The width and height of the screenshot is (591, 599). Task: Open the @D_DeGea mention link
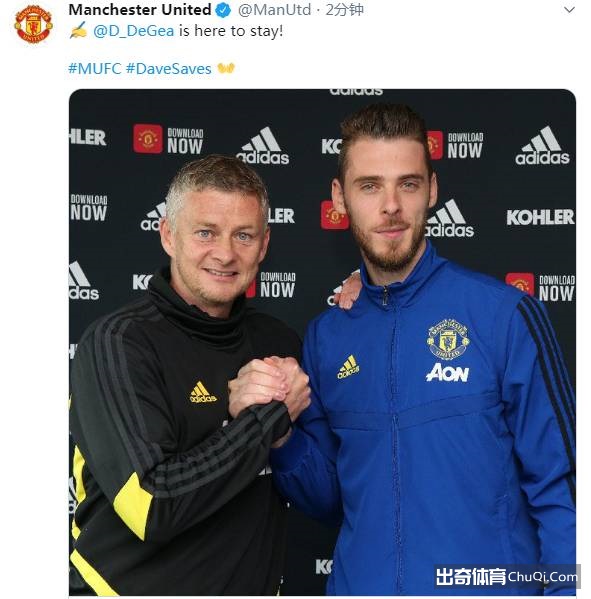(133, 31)
